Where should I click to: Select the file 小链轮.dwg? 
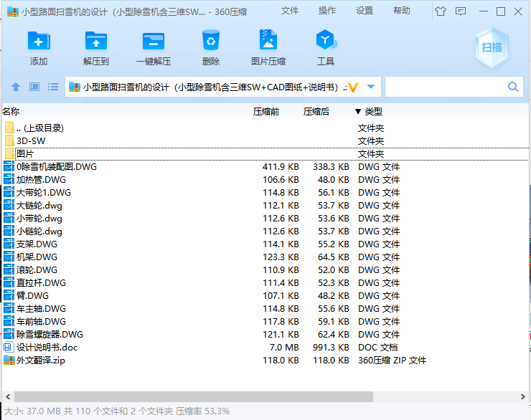39,231
